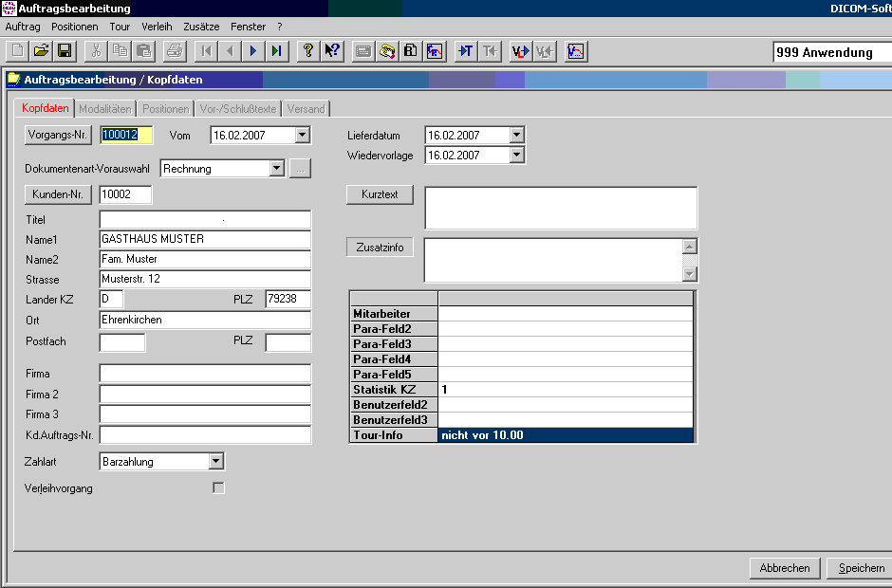Open the Positionen menu
The width and height of the screenshot is (892, 588).
(74, 27)
